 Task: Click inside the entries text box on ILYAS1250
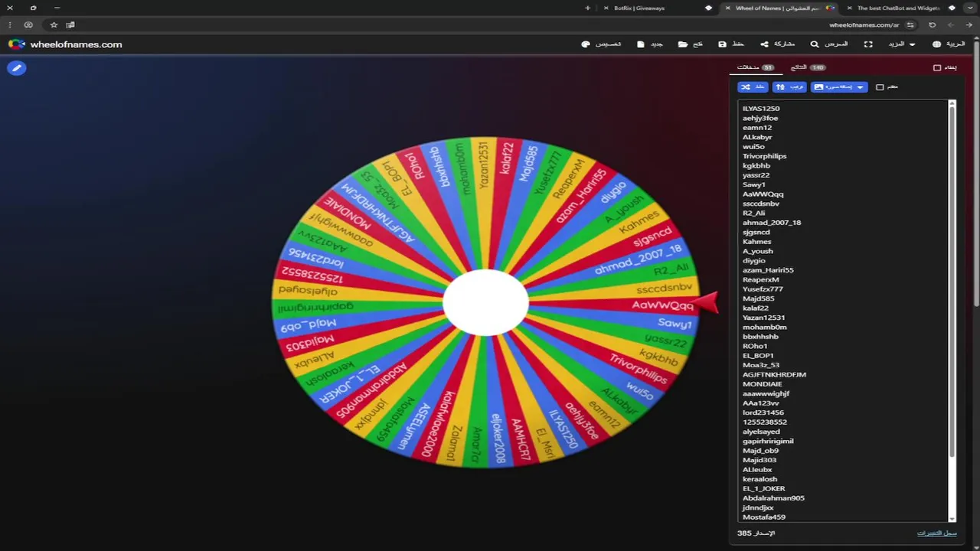(x=761, y=109)
